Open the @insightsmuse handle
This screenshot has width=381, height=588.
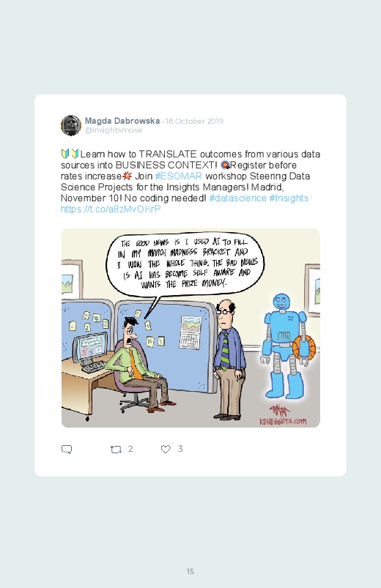click(x=114, y=130)
